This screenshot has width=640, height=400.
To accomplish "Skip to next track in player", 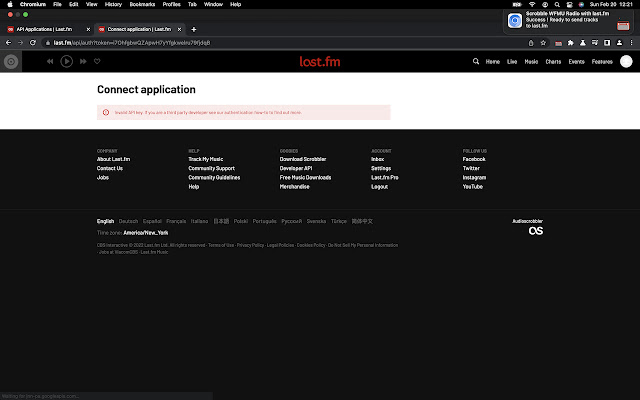I will tap(82, 61).
